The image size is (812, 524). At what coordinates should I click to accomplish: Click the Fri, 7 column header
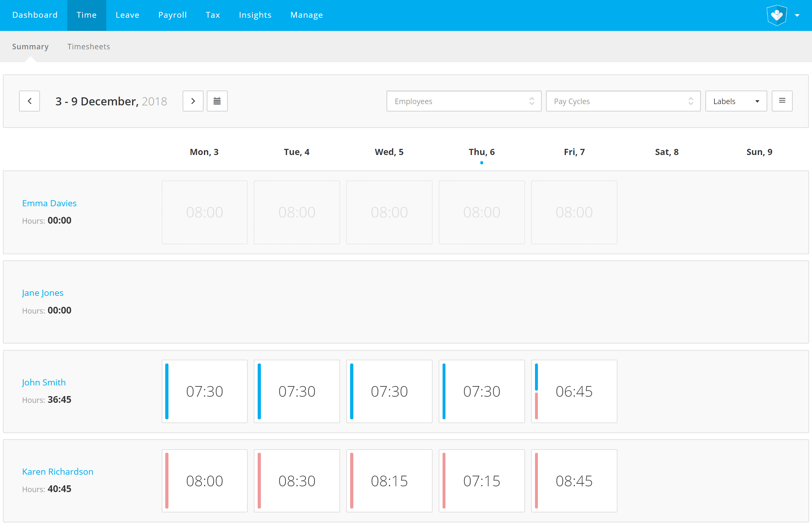tap(574, 152)
